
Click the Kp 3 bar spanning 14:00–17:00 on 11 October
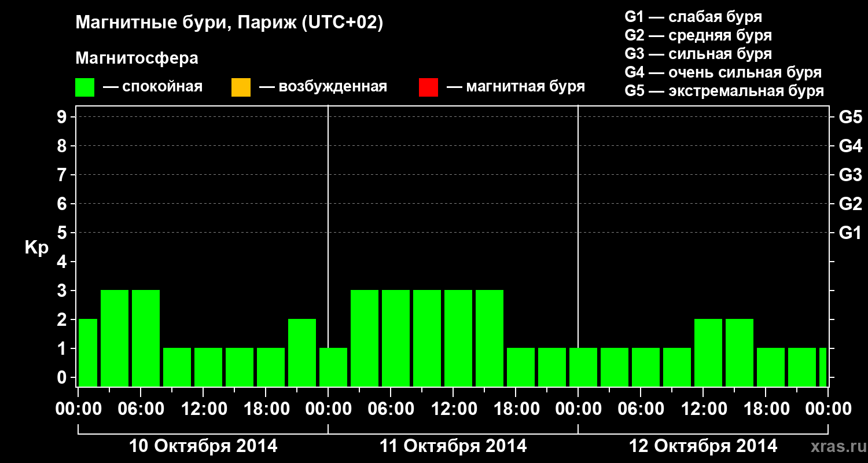point(490,338)
